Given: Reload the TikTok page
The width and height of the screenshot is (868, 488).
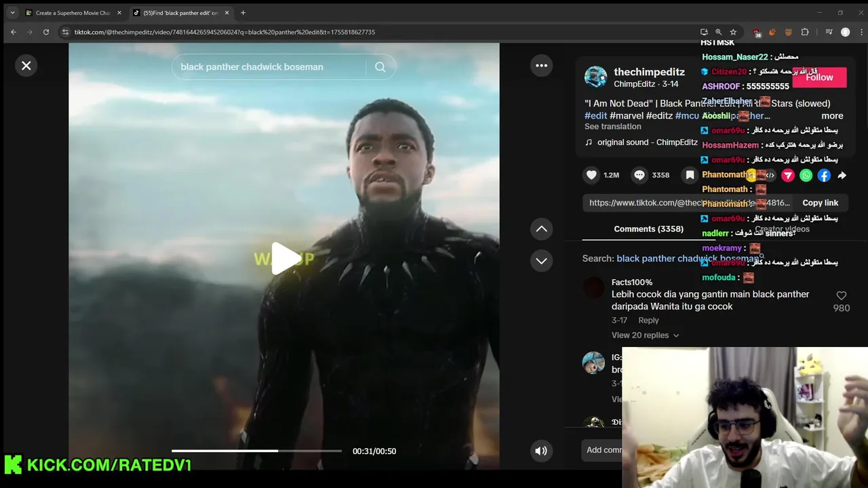Looking at the screenshot, I should coord(46,32).
